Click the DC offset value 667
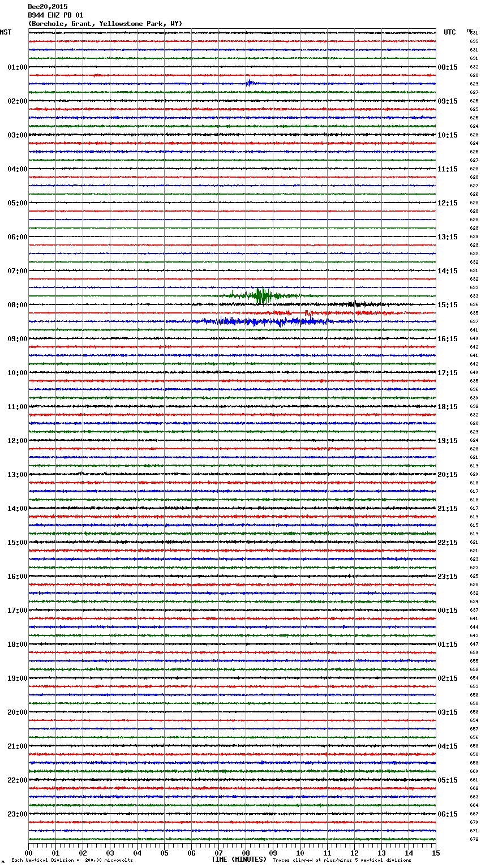The image size is (481, 868). [x=474, y=814]
